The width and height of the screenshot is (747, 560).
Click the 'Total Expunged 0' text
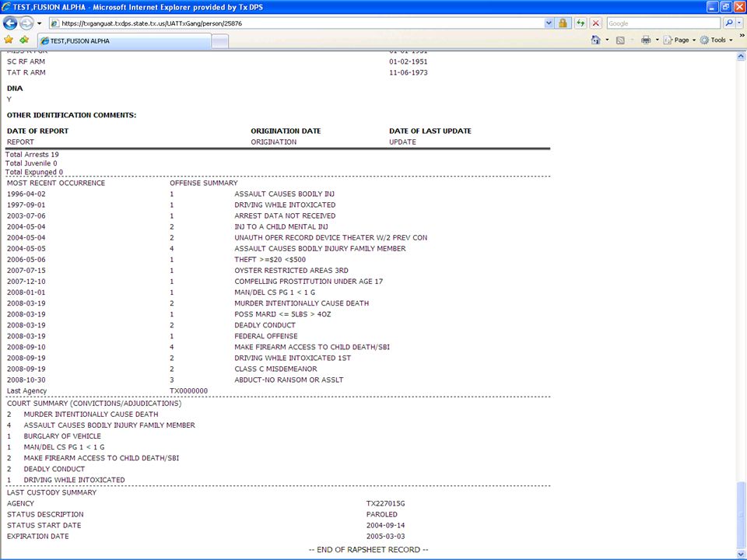(33, 172)
